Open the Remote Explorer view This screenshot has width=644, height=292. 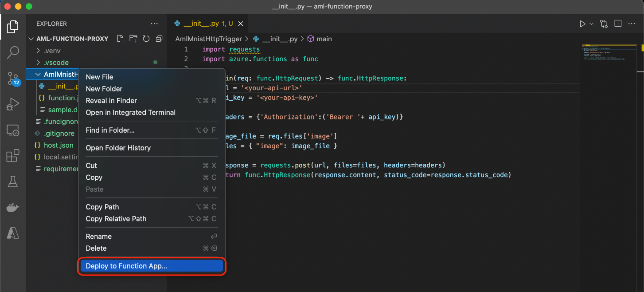13,130
